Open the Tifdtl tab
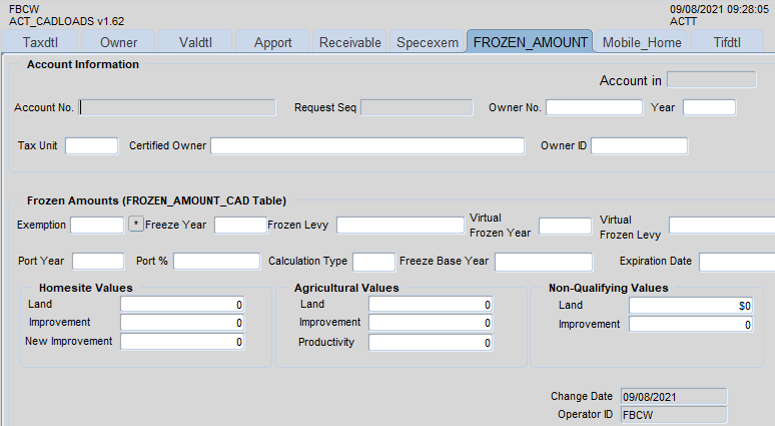775x426 pixels. 727,42
